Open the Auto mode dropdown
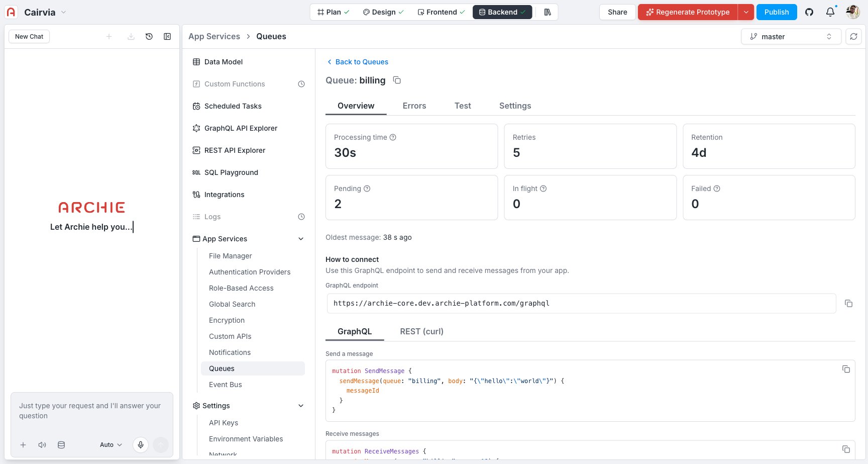This screenshot has width=868, height=464. [x=111, y=445]
